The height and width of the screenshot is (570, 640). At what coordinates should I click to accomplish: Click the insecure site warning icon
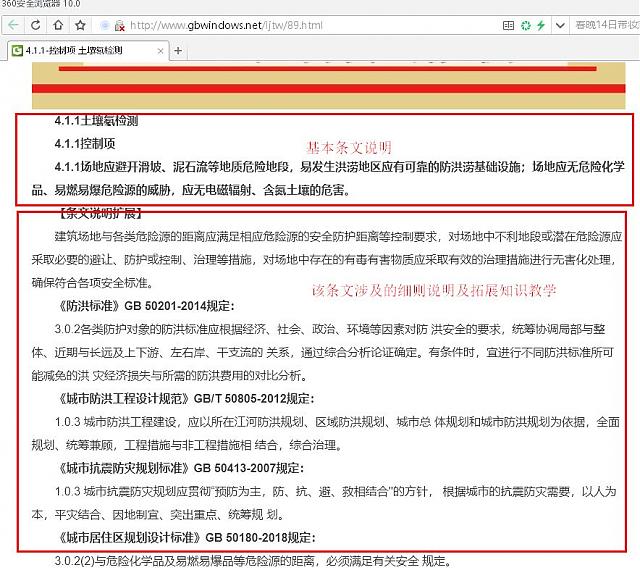[119, 26]
